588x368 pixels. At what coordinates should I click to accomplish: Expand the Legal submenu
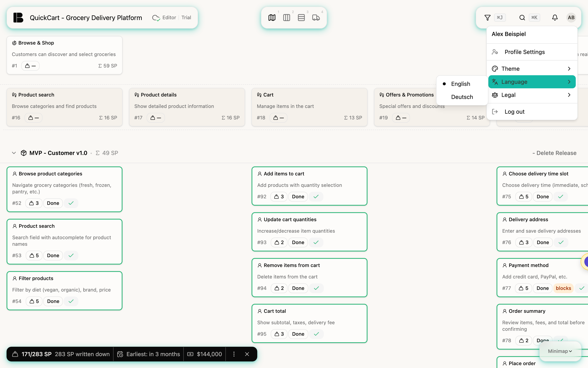(532, 95)
